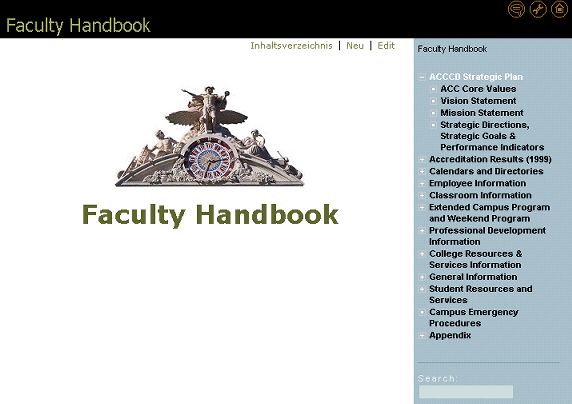572x404 pixels.
Task: Click the clock statue banner image
Action: 209,136
